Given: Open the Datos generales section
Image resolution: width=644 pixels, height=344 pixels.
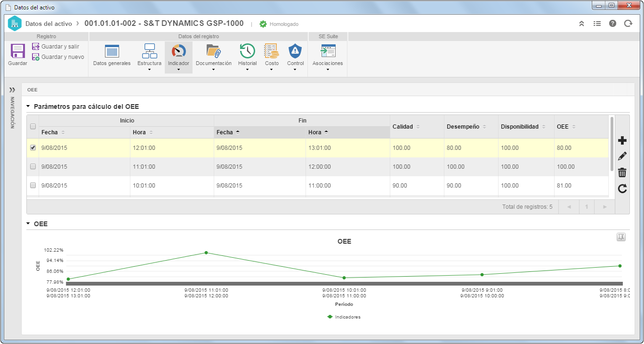Looking at the screenshot, I should click(112, 55).
